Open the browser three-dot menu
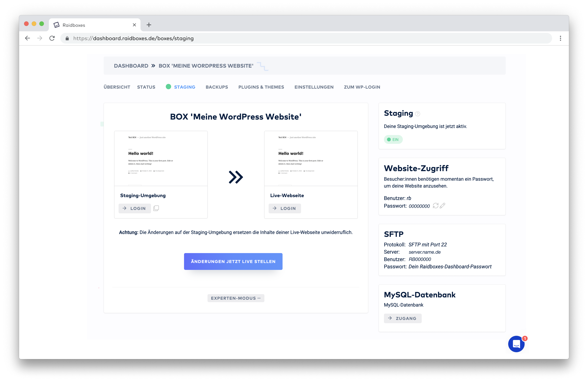The height and width of the screenshot is (382, 588). click(560, 38)
